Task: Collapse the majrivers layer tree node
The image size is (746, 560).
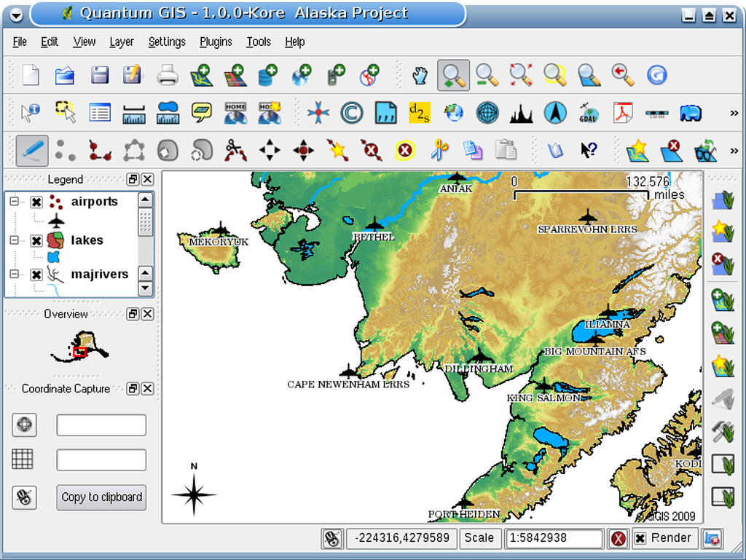Action: (15, 275)
